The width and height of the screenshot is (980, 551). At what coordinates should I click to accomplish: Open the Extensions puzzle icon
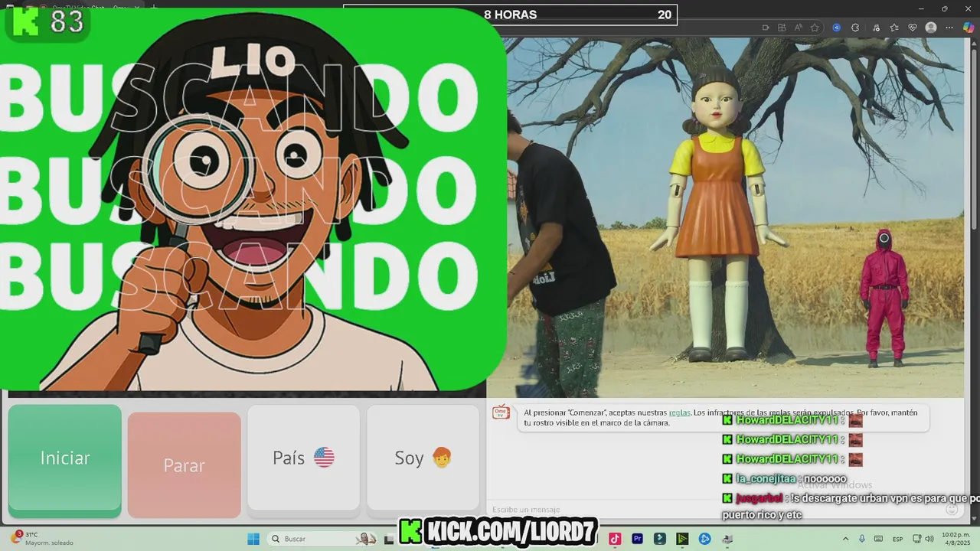click(x=855, y=28)
